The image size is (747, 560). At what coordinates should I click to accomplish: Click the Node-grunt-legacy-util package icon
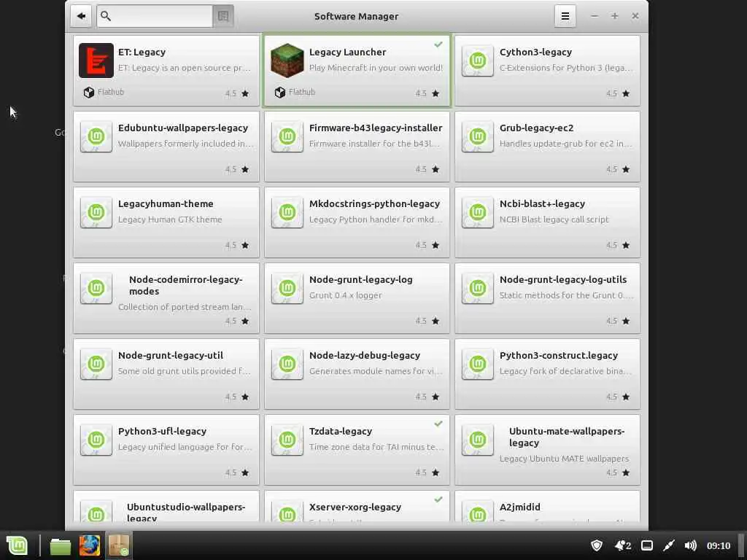96,364
